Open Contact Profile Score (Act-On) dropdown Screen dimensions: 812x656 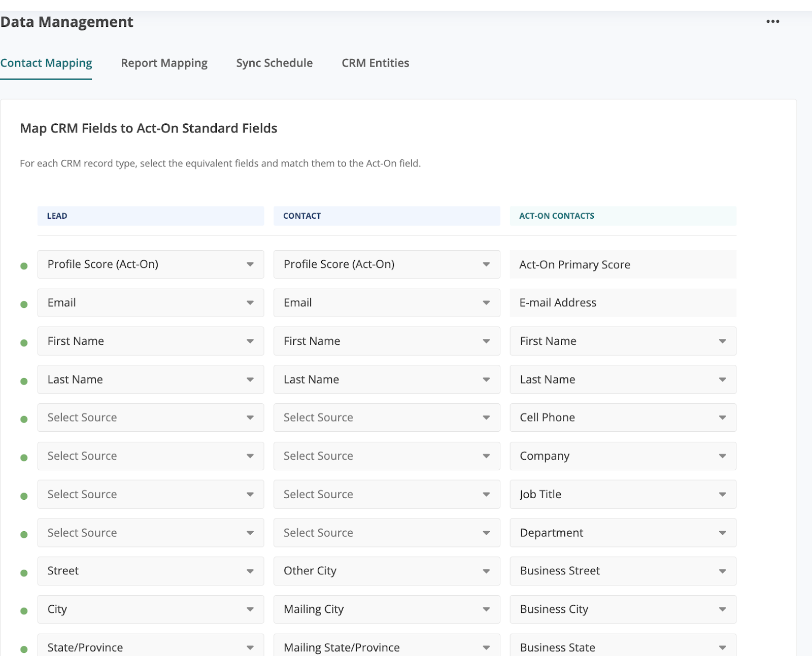[x=387, y=264]
